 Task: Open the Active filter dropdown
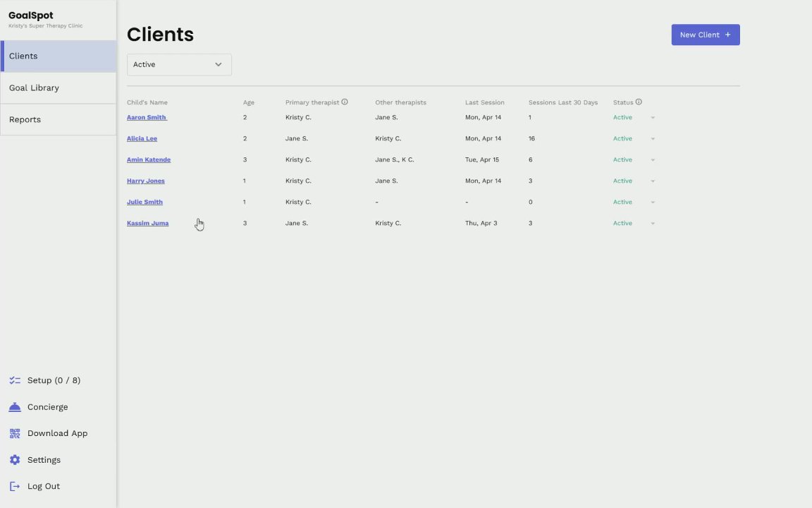coord(179,64)
